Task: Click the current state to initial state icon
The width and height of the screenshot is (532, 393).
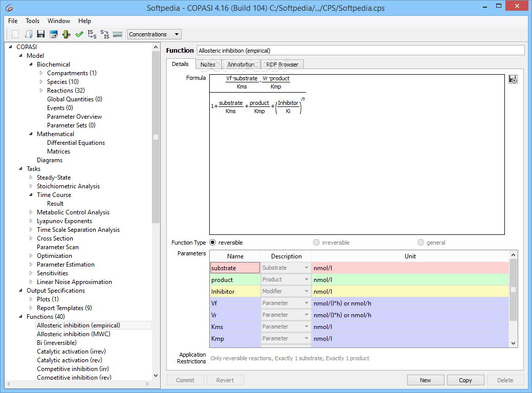Action: click(x=104, y=34)
